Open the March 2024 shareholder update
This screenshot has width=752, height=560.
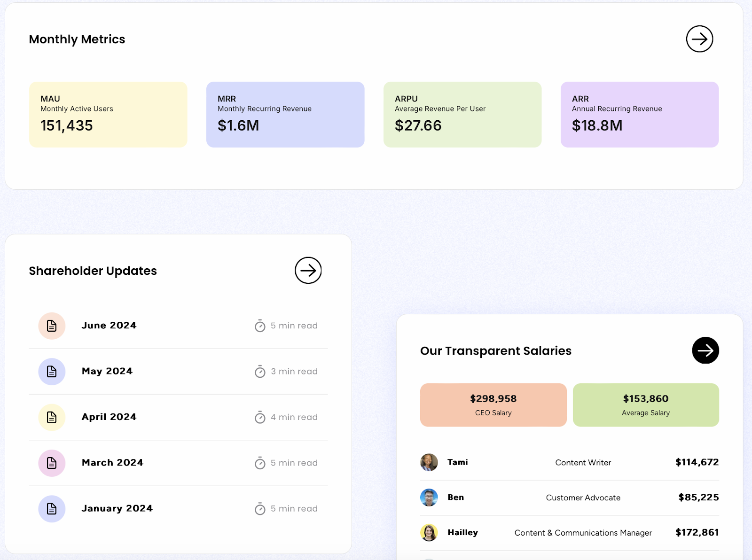[178, 463]
